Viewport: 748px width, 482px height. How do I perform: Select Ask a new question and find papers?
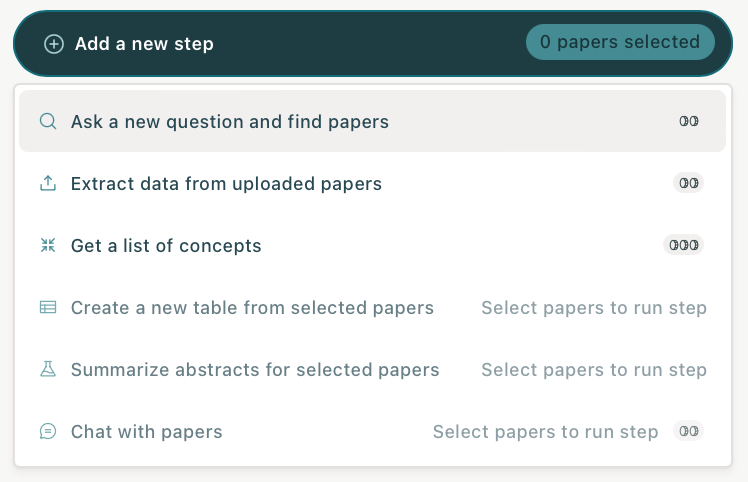pyautogui.click(x=229, y=122)
